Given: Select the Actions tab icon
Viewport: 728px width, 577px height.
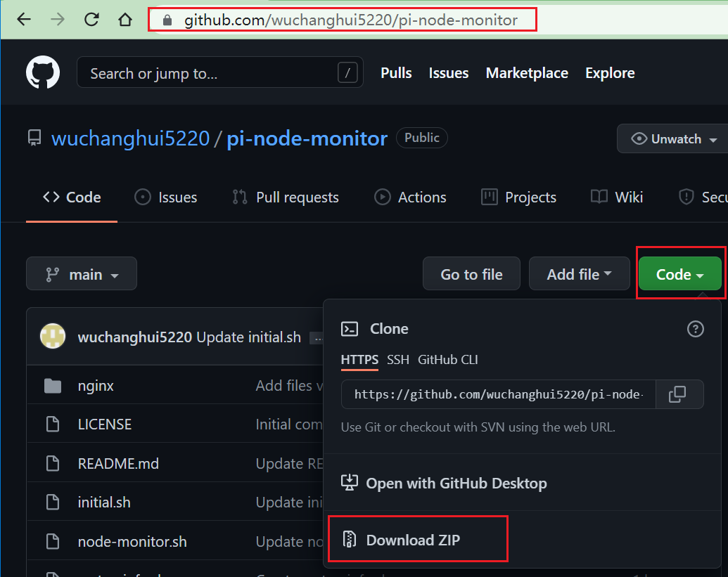Looking at the screenshot, I should (x=382, y=197).
